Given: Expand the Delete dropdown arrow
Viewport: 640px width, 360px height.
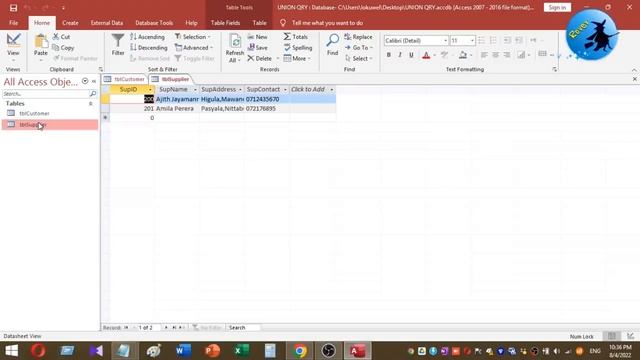Looking at the screenshot, I should click(x=278, y=59).
